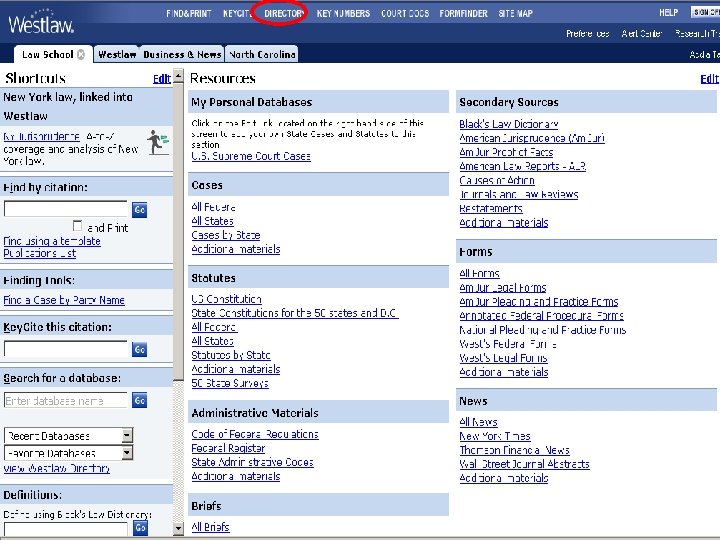Screen dimensions: 720x540
Task: Click Go next to Find by citation
Action: (139, 210)
